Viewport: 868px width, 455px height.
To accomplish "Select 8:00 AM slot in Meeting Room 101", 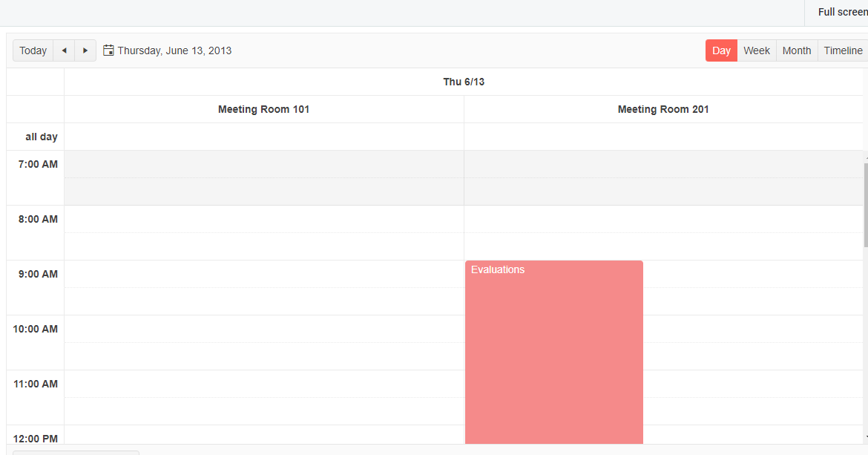I will pos(263,219).
